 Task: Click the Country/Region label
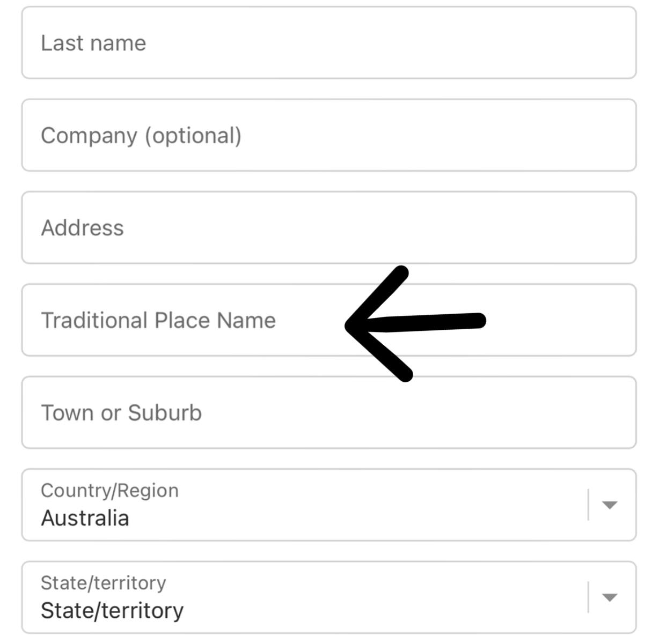[x=109, y=490]
